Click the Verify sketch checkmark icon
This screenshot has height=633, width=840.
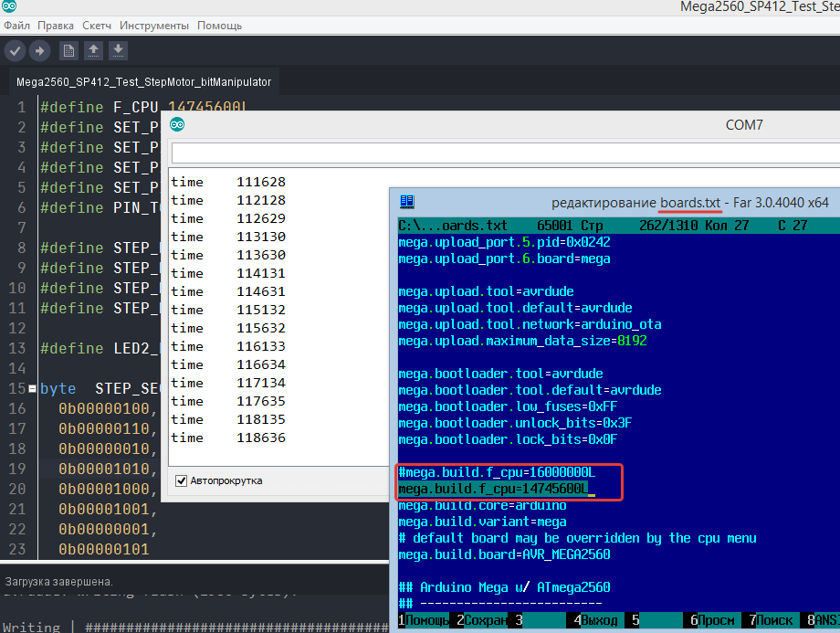tap(15, 51)
